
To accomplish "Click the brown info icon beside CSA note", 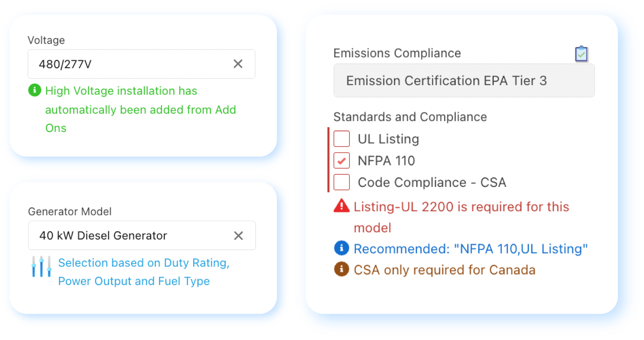I will click(x=341, y=269).
